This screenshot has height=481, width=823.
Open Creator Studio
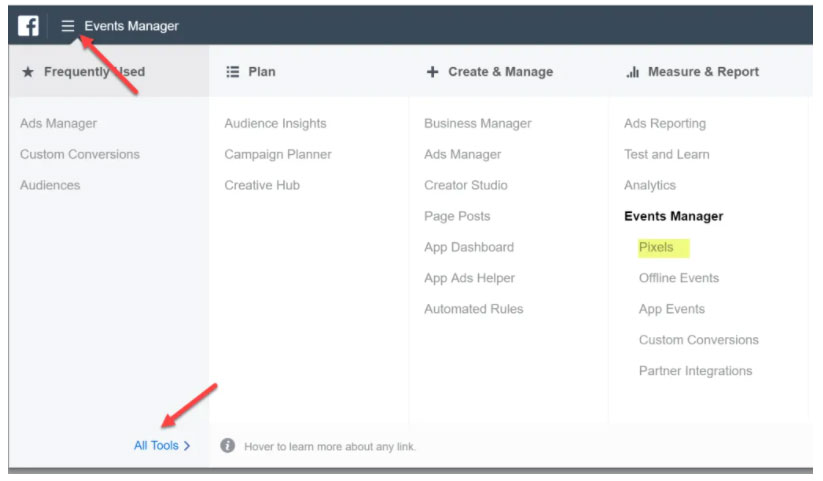[x=465, y=186]
